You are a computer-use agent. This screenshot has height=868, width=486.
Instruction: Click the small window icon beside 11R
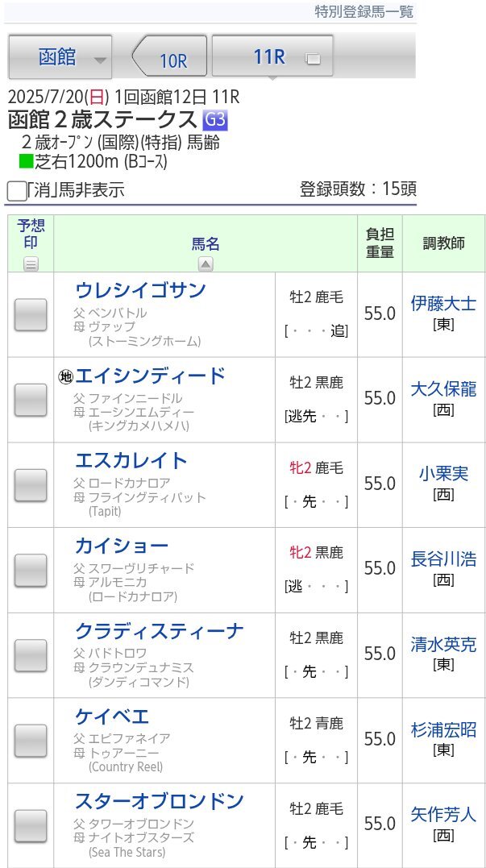pos(314,59)
